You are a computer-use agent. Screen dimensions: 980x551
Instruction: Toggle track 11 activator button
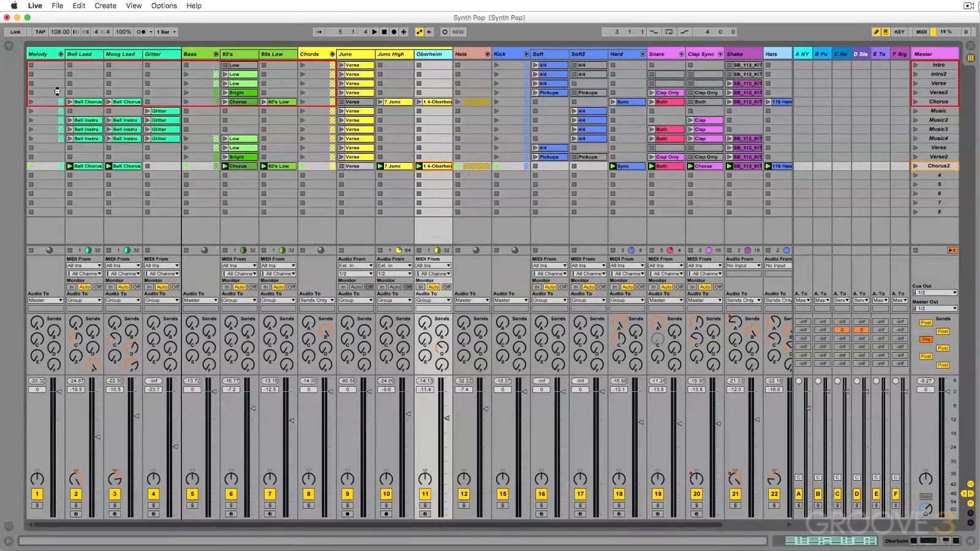[425, 494]
